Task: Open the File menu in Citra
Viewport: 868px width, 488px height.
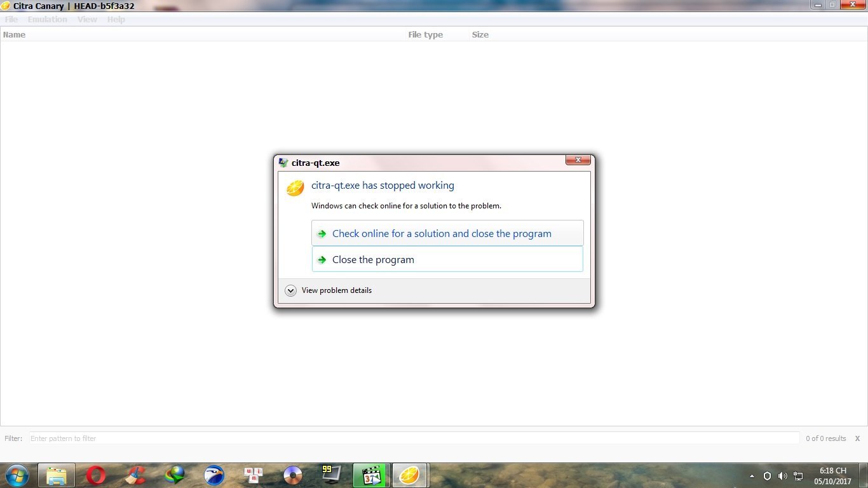Action: [x=11, y=19]
